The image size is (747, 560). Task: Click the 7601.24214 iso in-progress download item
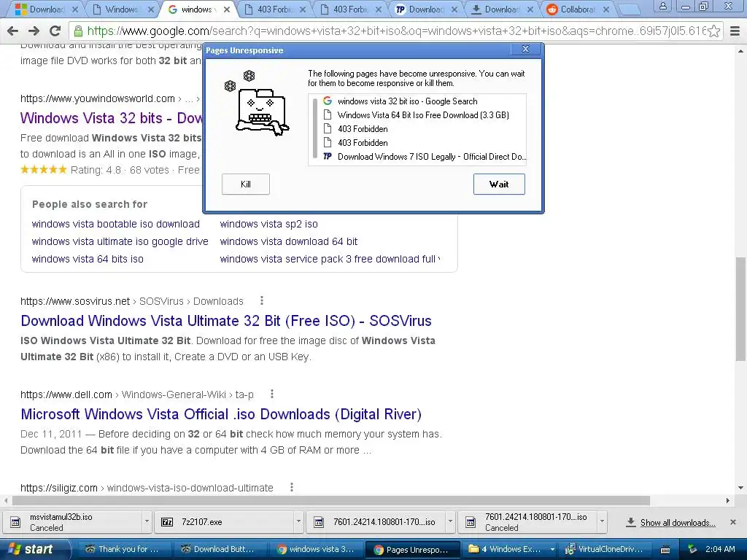click(x=377, y=522)
